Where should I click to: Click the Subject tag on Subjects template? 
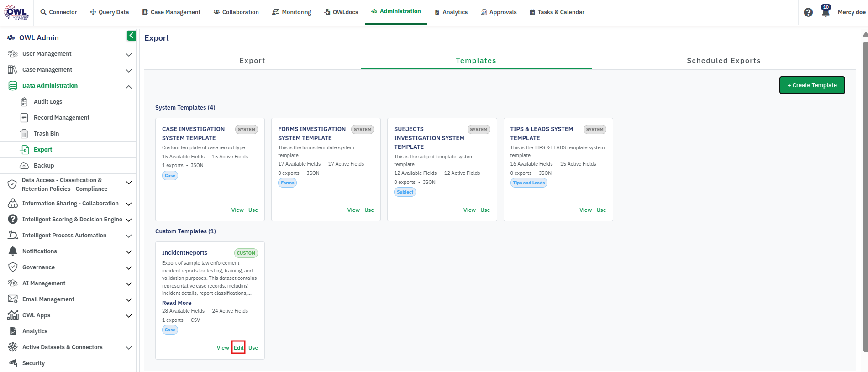(x=405, y=192)
